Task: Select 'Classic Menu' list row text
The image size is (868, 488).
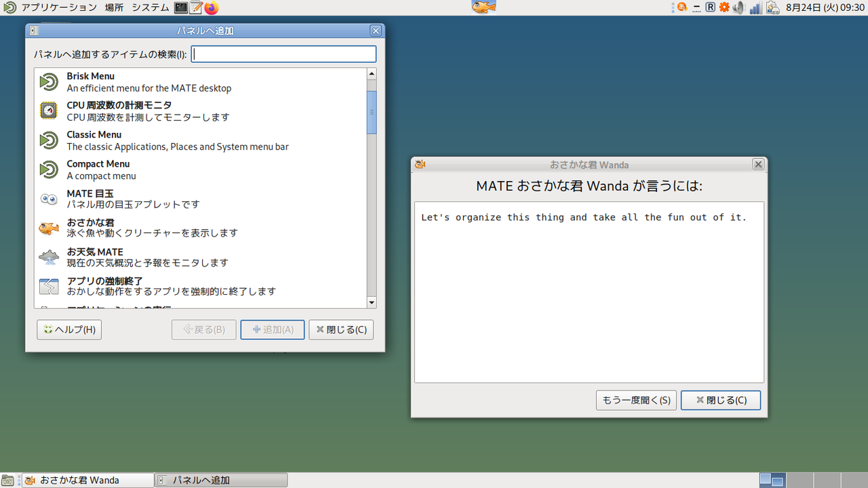Action: point(94,135)
